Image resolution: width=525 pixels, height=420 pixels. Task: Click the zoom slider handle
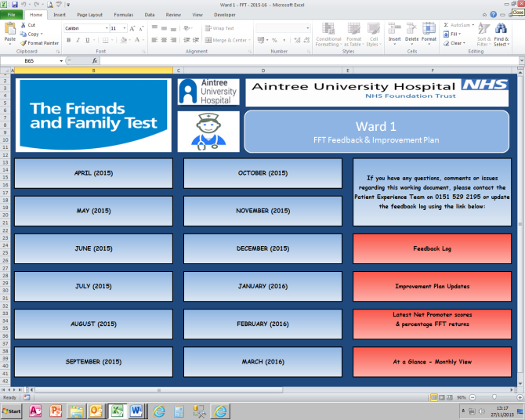(x=494, y=397)
